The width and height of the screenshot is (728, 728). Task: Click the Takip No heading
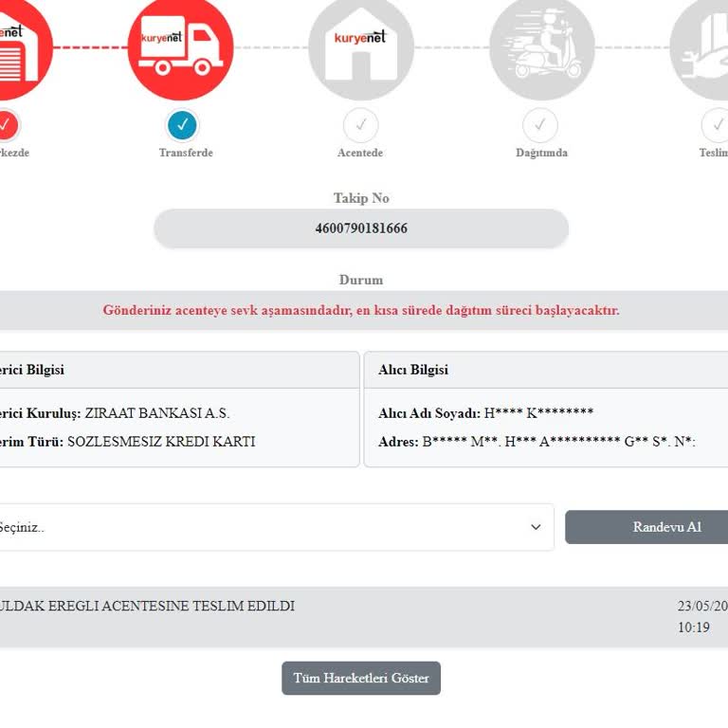point(361,198)
